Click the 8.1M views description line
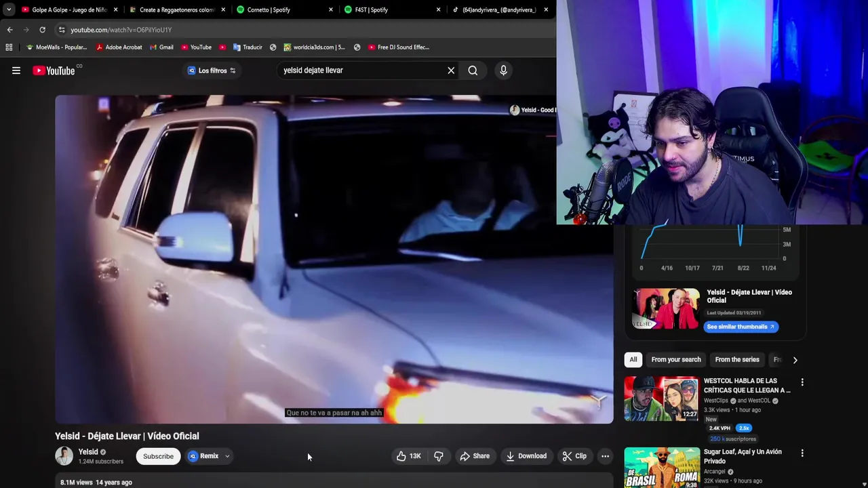Image resolution: width=868 pixels, height=488 pixels. [x=96, y=483]
